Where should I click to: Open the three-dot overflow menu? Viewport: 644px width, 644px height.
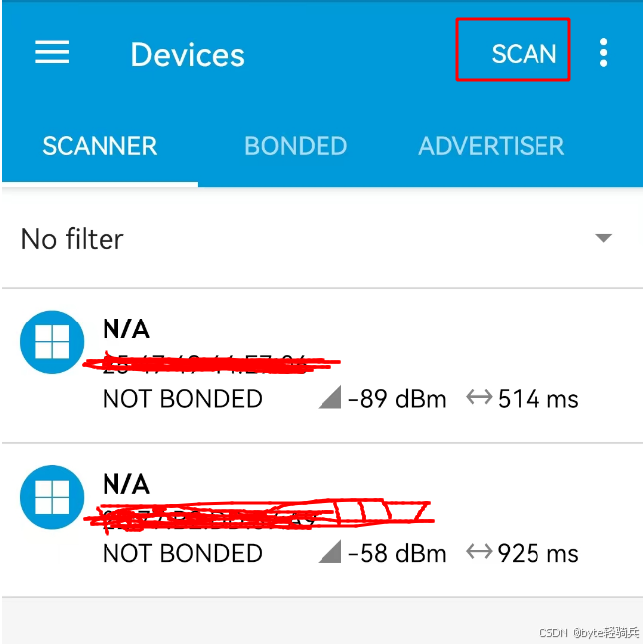tap(603, 52)
